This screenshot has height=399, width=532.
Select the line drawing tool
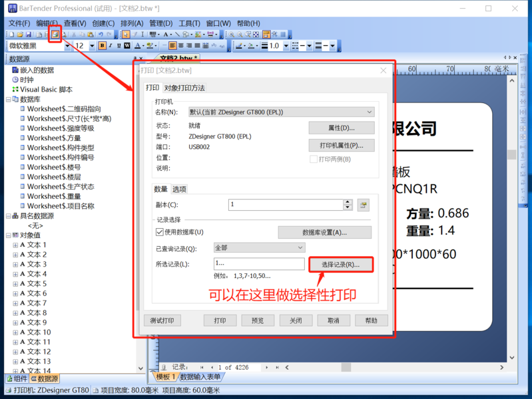point(177,34)
